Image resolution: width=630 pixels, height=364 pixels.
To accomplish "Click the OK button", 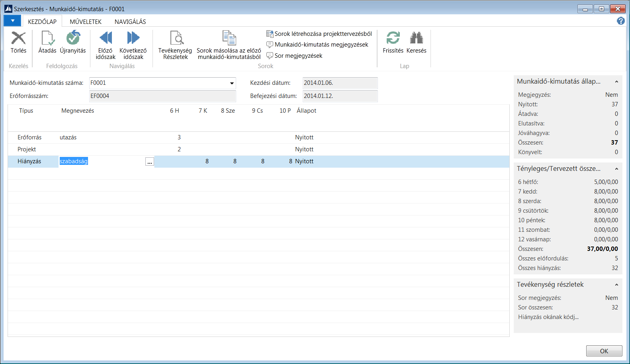I will click(x=604, y=351).
